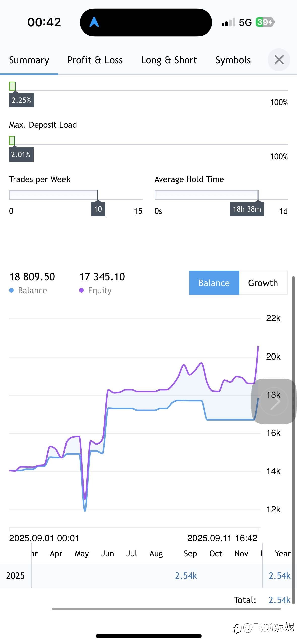Screen dimensions: 297x644
Task: Tap the 2.25% load bar marker
Action: pos(21,100)
